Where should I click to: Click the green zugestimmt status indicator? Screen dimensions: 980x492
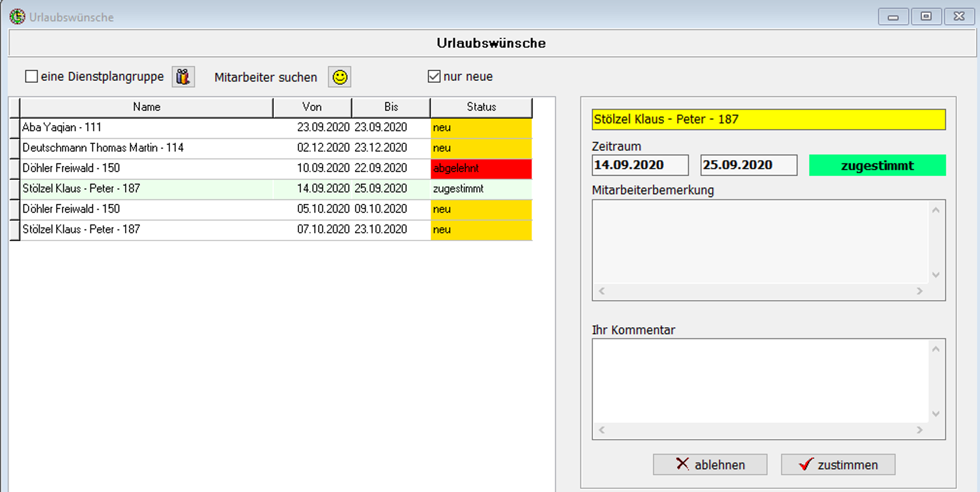[x=877, y=166]
